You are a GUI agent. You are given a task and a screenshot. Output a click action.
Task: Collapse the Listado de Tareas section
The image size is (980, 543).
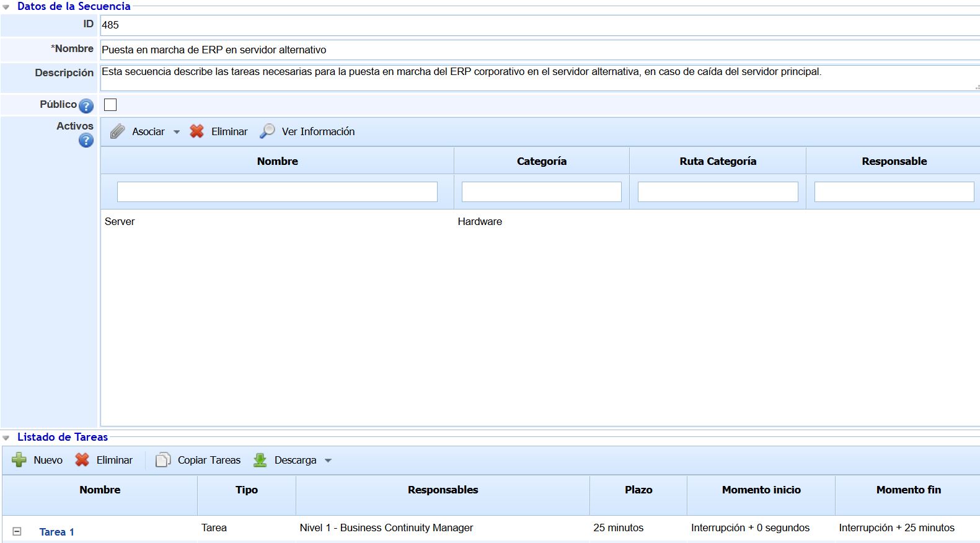pos(6,438)
